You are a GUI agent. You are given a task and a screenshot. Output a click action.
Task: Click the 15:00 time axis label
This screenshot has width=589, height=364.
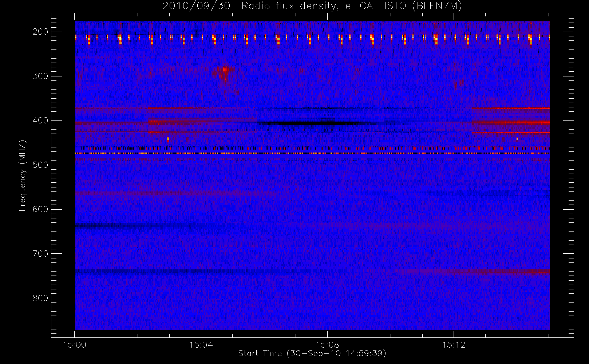click(75, 344)
